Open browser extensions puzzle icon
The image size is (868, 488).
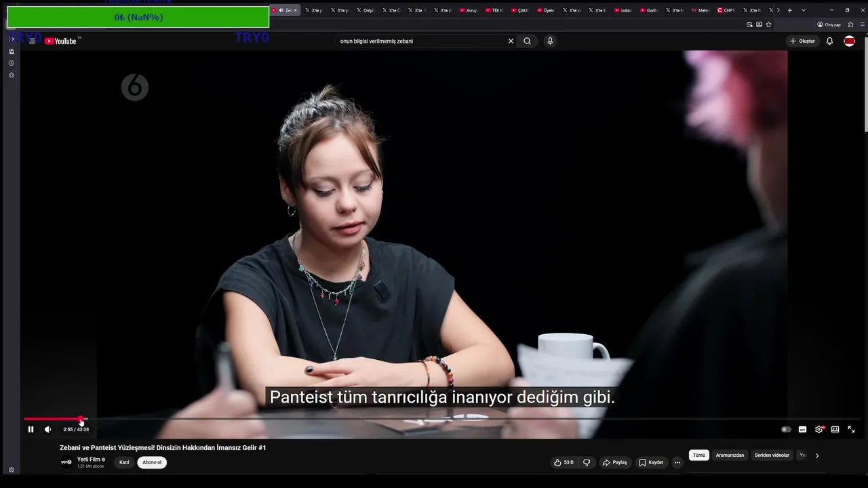click(851, 24)
